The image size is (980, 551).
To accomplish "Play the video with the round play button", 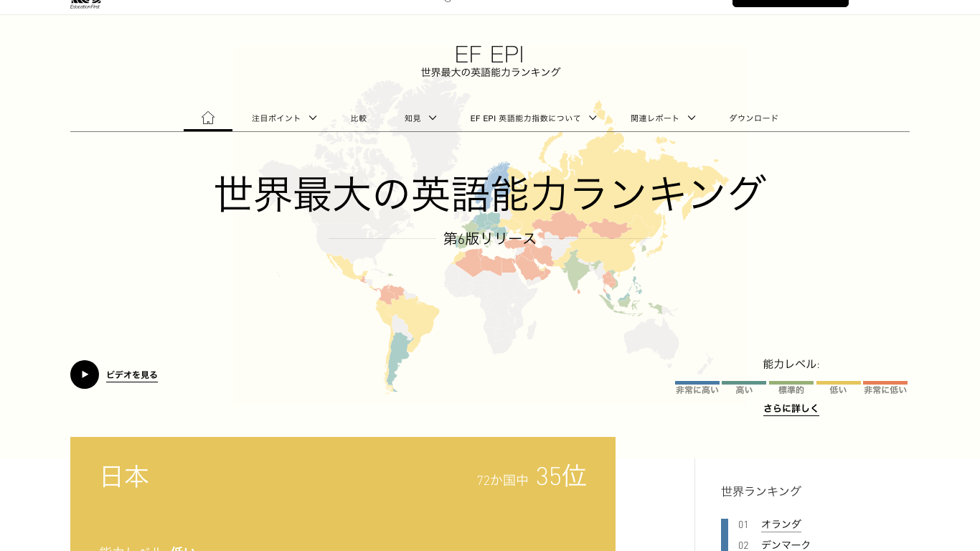I will [x=85, y=375].
